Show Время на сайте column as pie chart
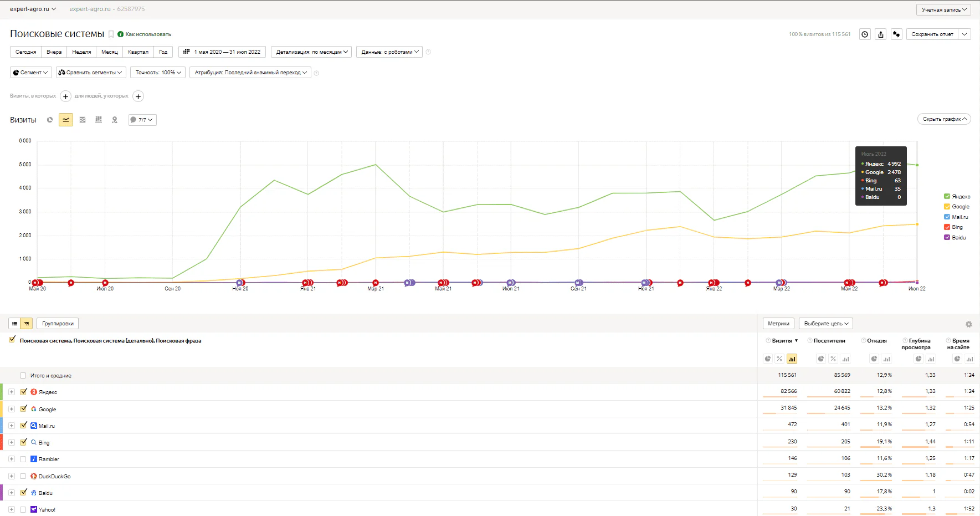 pyautogui.click(x=957, y=359)
